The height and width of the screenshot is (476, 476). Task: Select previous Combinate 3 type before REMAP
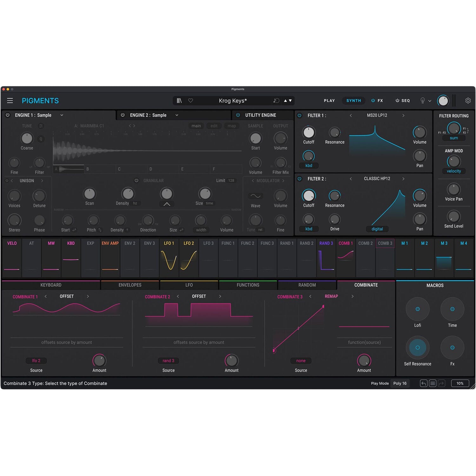pyautogui.click(x=310, y=296)
